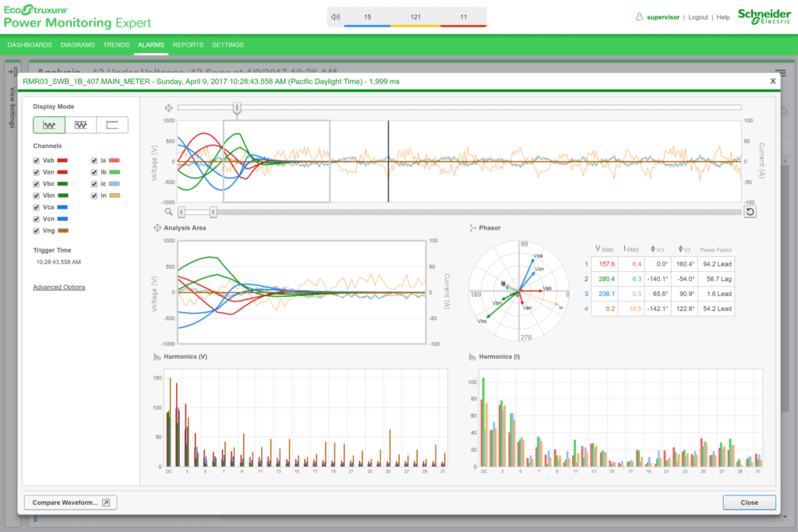Toggle the Vng channel off
798x532 pixels.
point(35,231)
